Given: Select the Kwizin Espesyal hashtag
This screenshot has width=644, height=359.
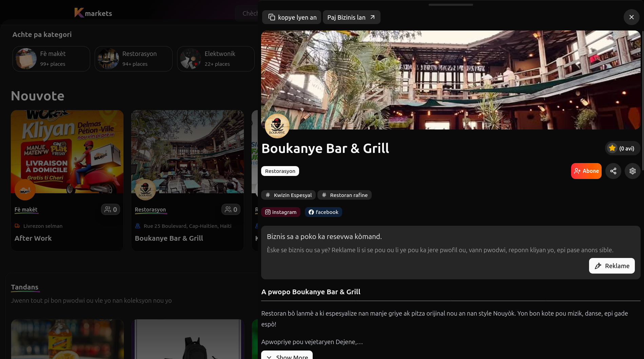Looking at the screenshot, I should (x=289, y=195).
